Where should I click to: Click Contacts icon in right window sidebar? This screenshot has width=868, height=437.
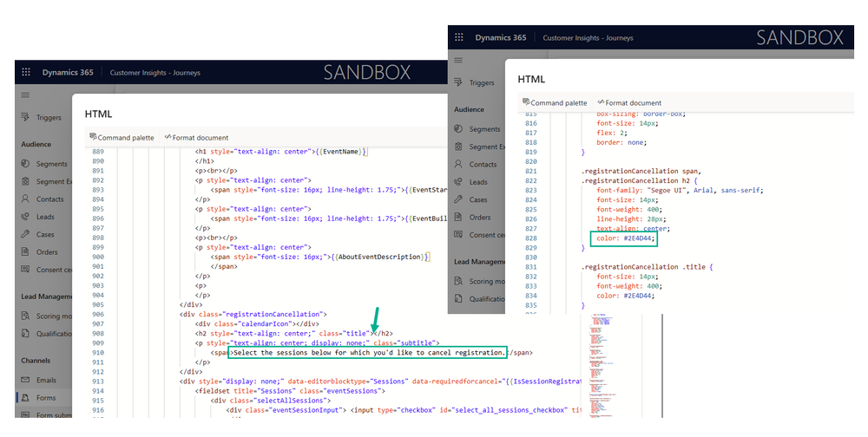[x=457, y=164]
